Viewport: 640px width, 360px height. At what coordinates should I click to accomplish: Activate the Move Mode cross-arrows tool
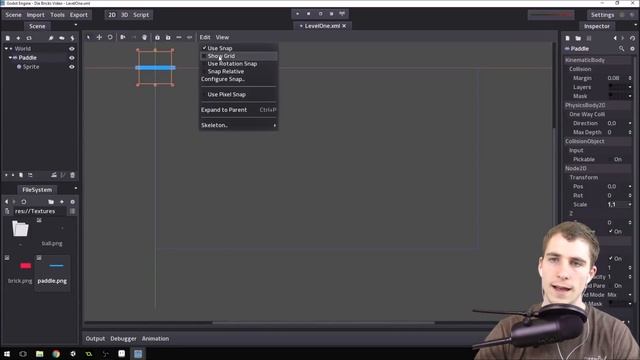click(99, 37)
